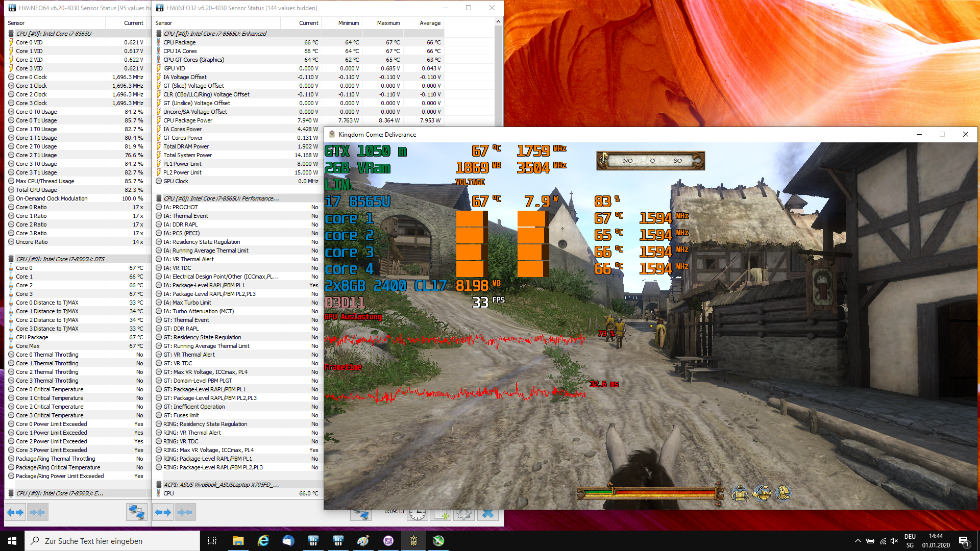Collapse CPU Intel Core i7-8565U: DTS group

[60, 259]
